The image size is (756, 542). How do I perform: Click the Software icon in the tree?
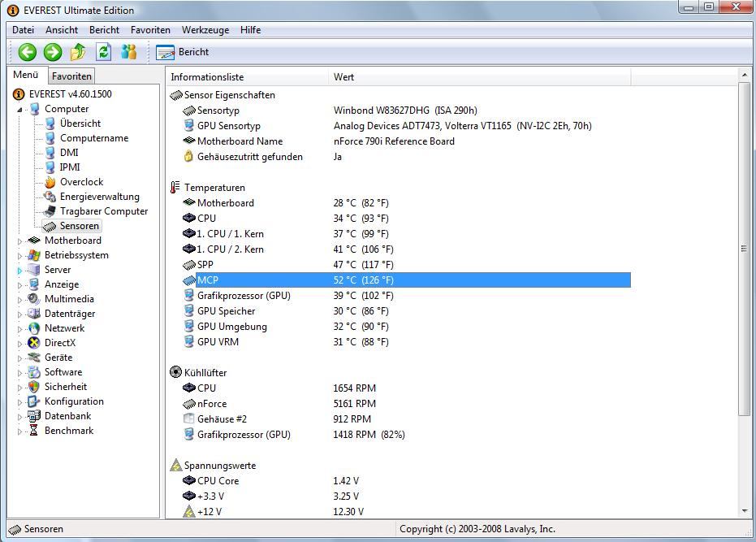[34, 372]
